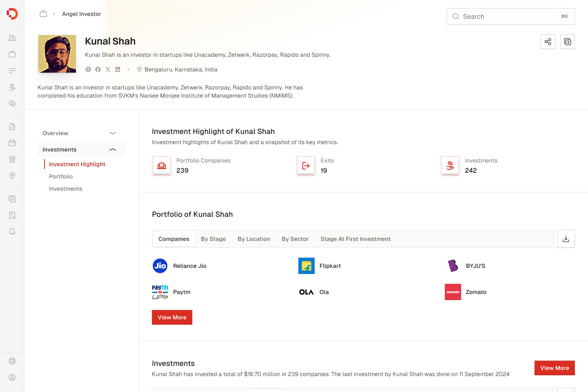Click Angel Investor breadcrumb link
Screen dimensions: 588x392
[x=82, y=14]
